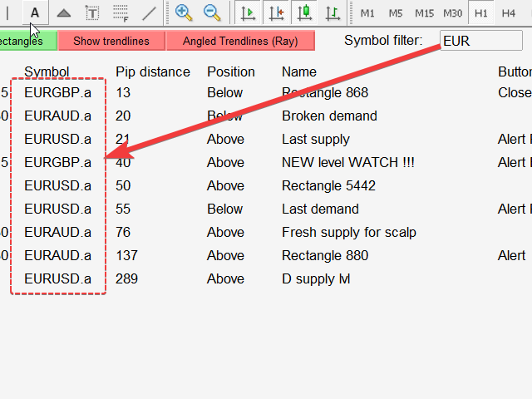Click Below position in Last demand row
Image resolution: width=532 pixels, height=399 pixels.
coord(225,209)
